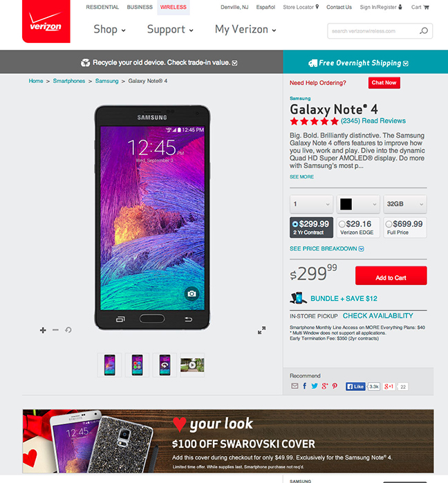Open the shopping cart icon
Viewport: 448px width, 483px height.
click(426, 7)
